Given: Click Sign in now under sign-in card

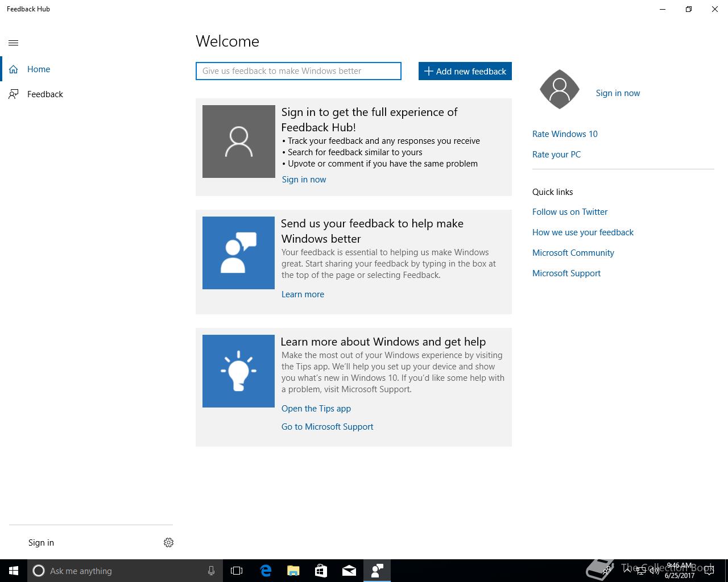Looking at the screenshot, I should [x=304, y=180].
